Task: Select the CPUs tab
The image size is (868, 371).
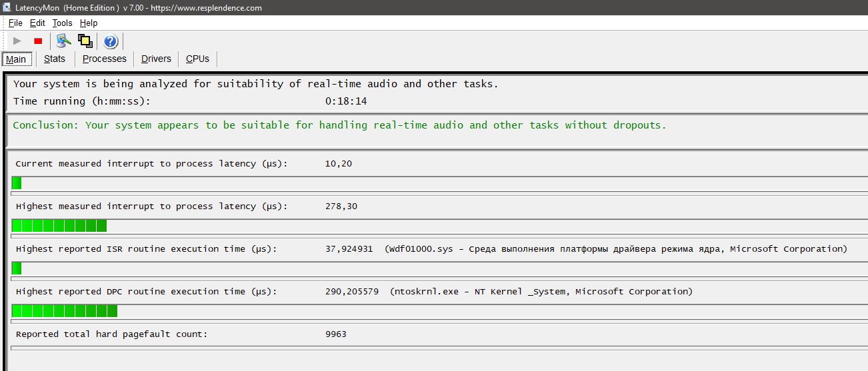Action: pyautogui.click(x=197, y=59)
